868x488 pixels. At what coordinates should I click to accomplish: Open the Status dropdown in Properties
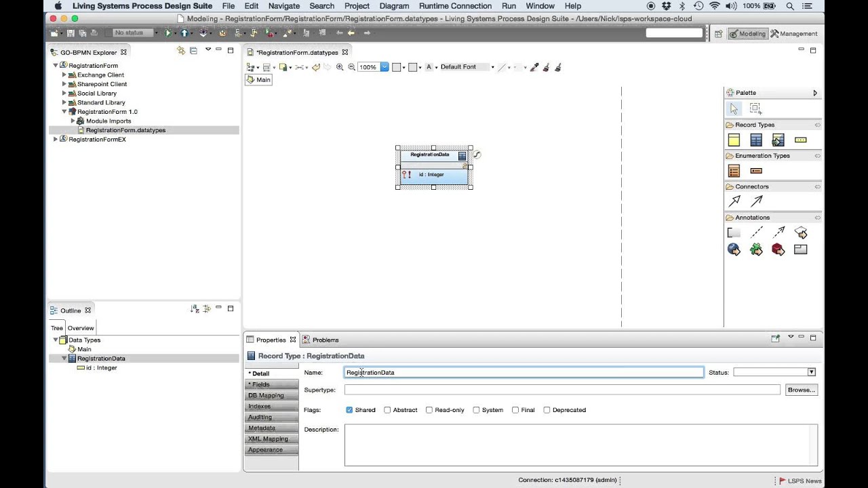pyautogui.click(x=811, y=372)
